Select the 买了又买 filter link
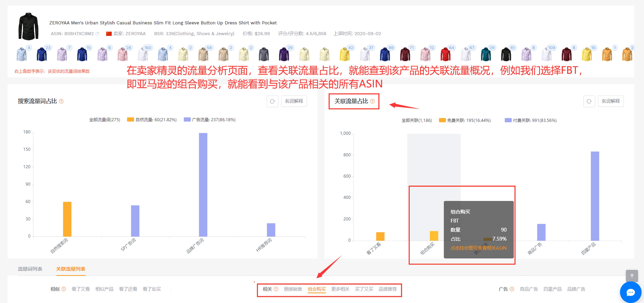Viewport: 644px width, 303px height. tap(364, 289)
